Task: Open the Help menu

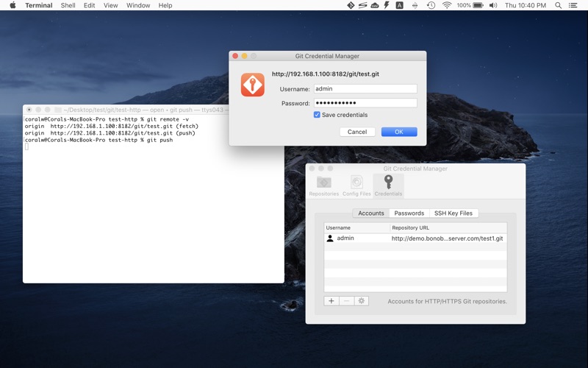Action: [x=165, y=5]
